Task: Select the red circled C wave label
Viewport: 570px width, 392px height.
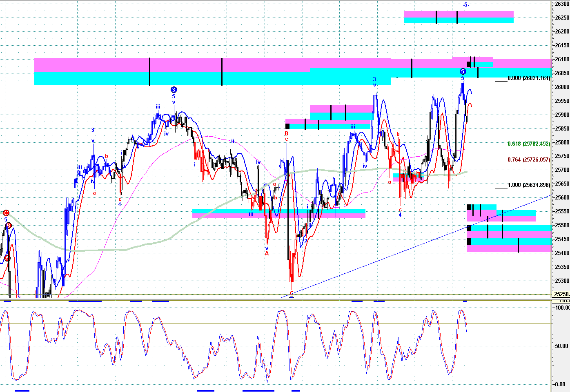Action: tap(6, 213)
